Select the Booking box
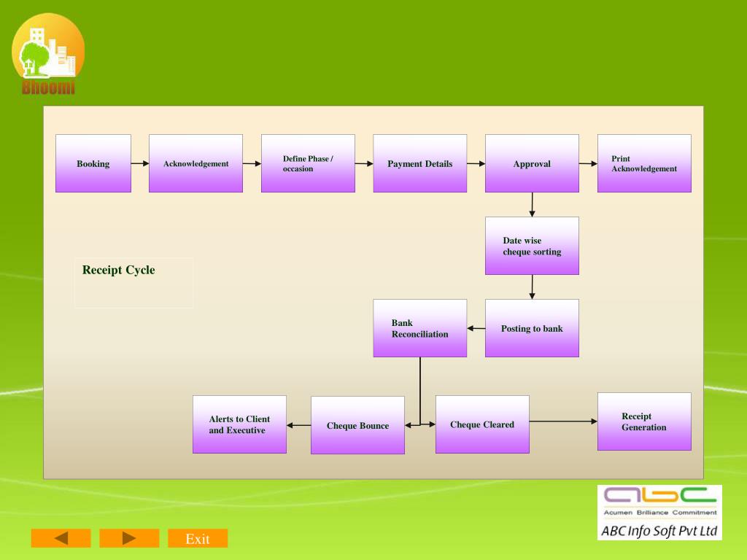Image resolution: width=747 pixels, height=560 pixels. pos(93,163)
